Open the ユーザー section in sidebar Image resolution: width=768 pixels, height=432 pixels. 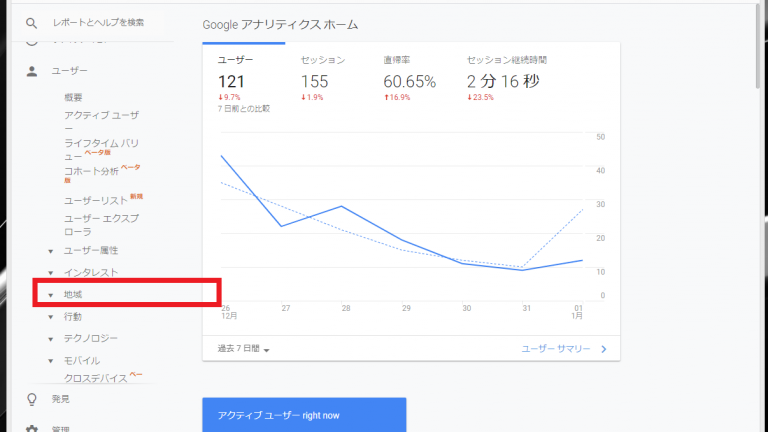[x=70, y=71]
